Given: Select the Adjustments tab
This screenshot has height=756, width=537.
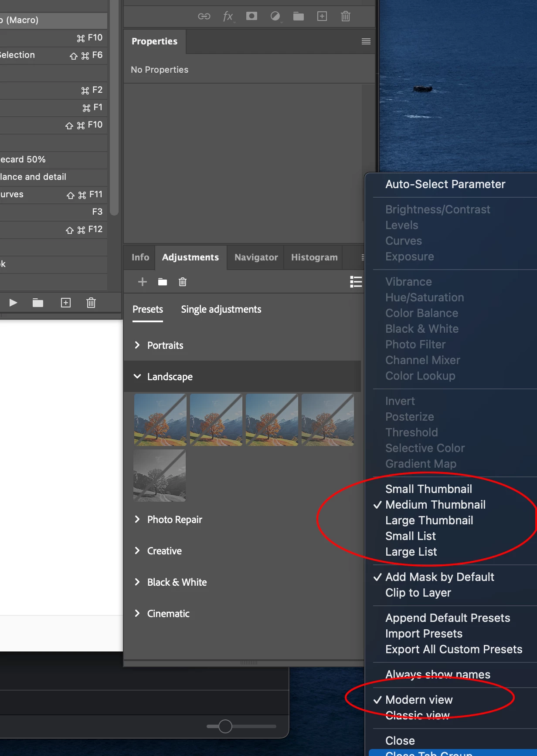Looking at the screenshot, I should point(190,257).
